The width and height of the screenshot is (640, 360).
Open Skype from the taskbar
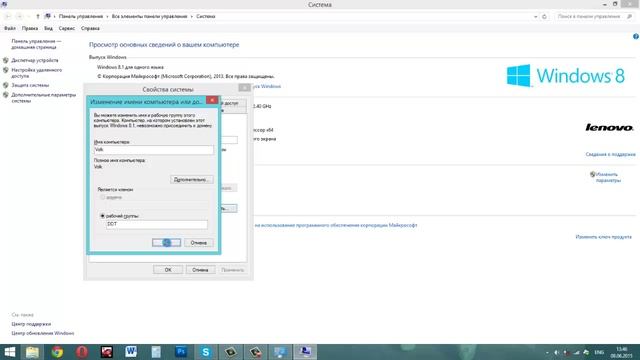[x=206, y=352]
